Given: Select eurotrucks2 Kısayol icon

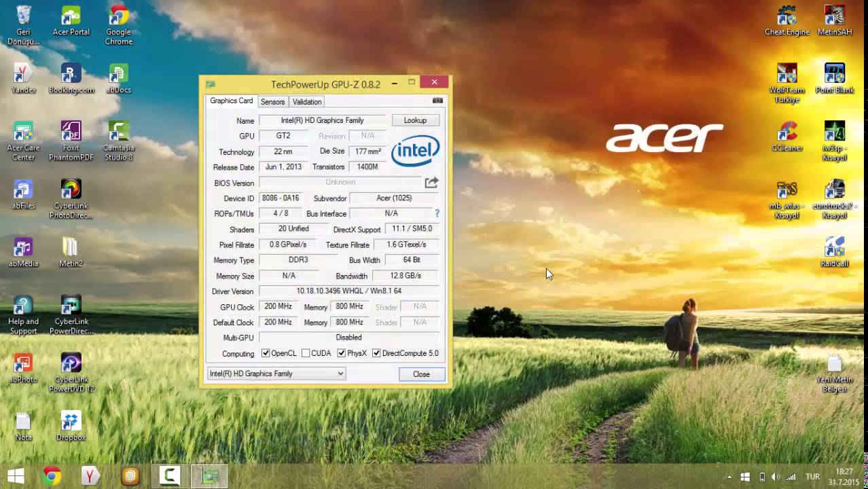Looking at the screenshot, I should 835,199.
